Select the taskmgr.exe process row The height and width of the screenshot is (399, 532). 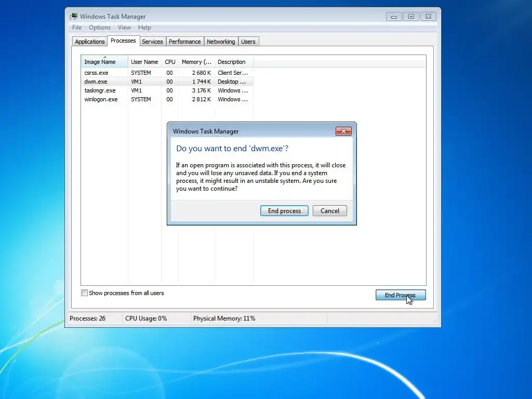[167, 90]
